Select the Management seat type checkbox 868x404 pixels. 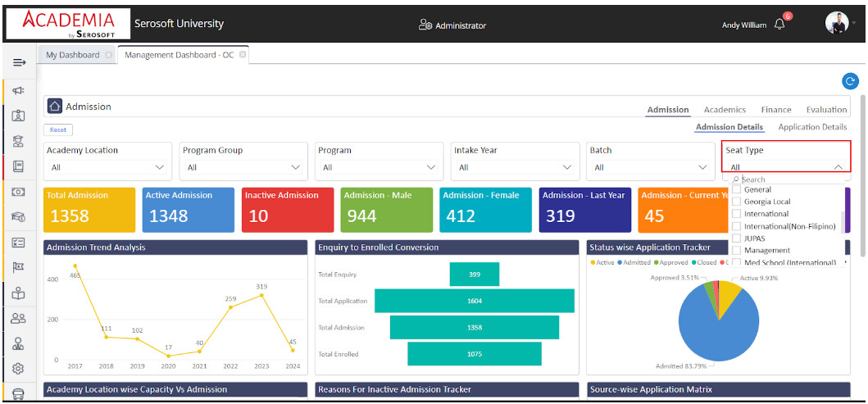coord(736,251)
